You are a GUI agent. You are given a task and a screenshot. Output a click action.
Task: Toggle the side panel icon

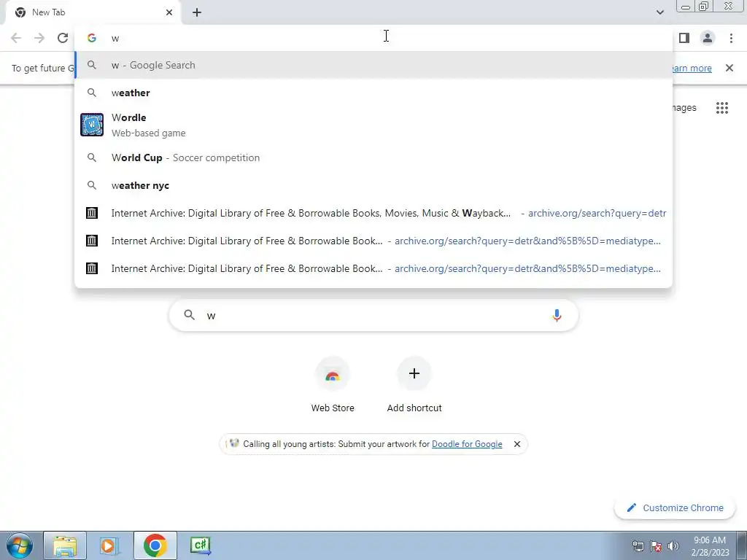point(684,38)
